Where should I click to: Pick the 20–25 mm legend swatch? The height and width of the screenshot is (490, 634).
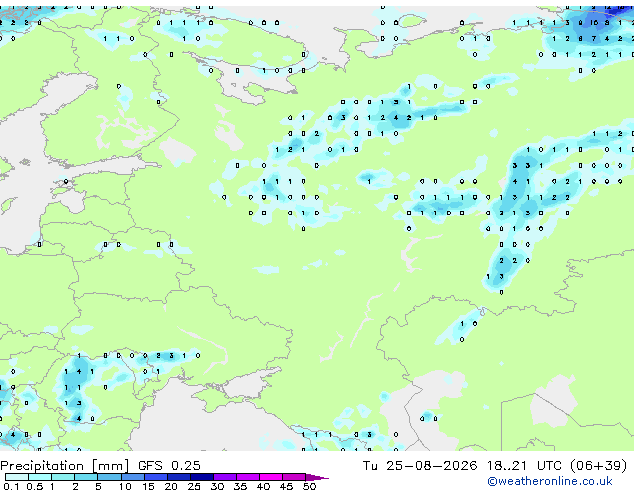[179, 477]
